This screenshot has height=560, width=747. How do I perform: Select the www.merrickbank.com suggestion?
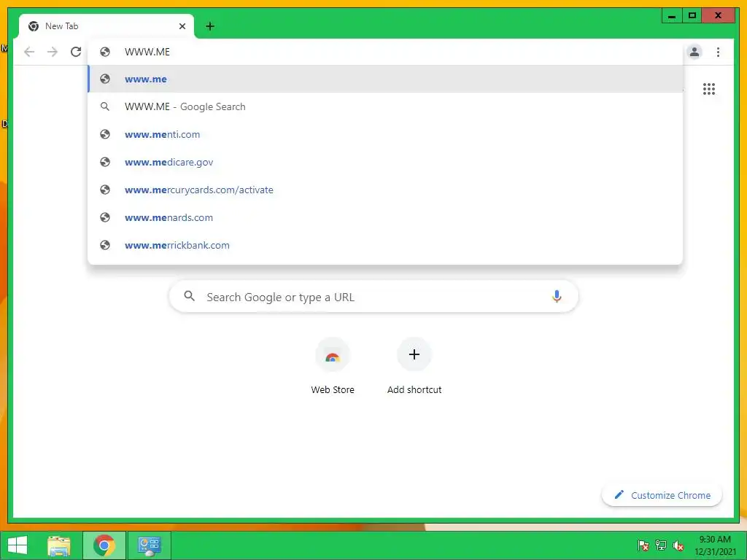385,245
